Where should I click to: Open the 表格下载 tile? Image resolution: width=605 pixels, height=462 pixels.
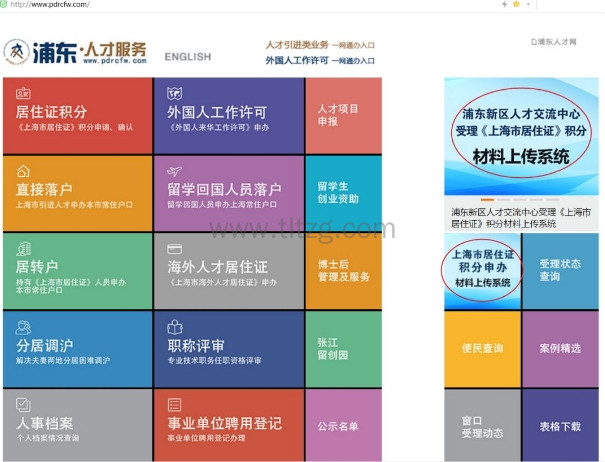pyautogui.click(x=560, y=426)
